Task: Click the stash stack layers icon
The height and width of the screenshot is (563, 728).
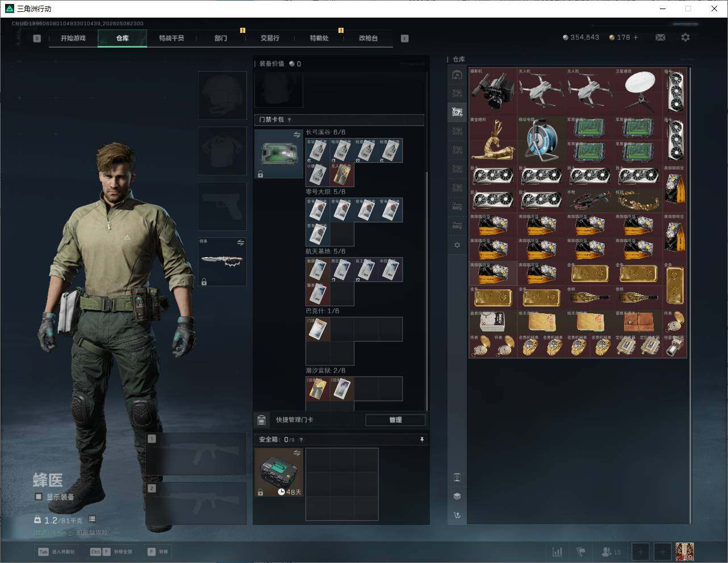Action: coord(457,496)
